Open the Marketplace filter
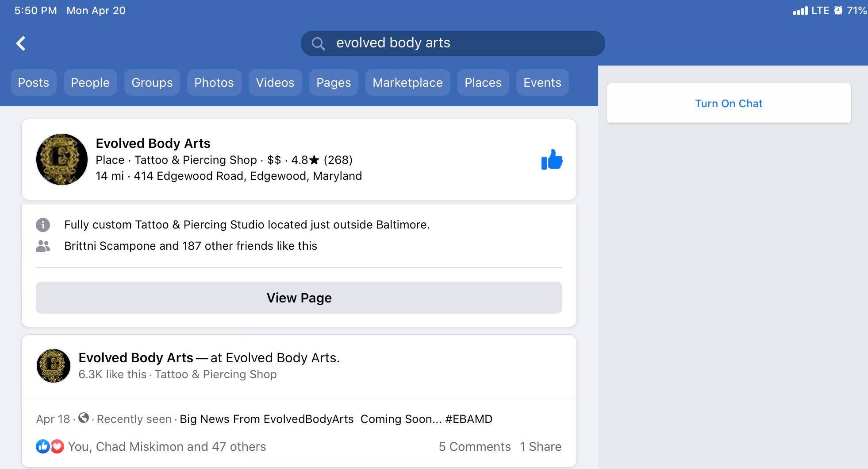 (x=407, y=82)
